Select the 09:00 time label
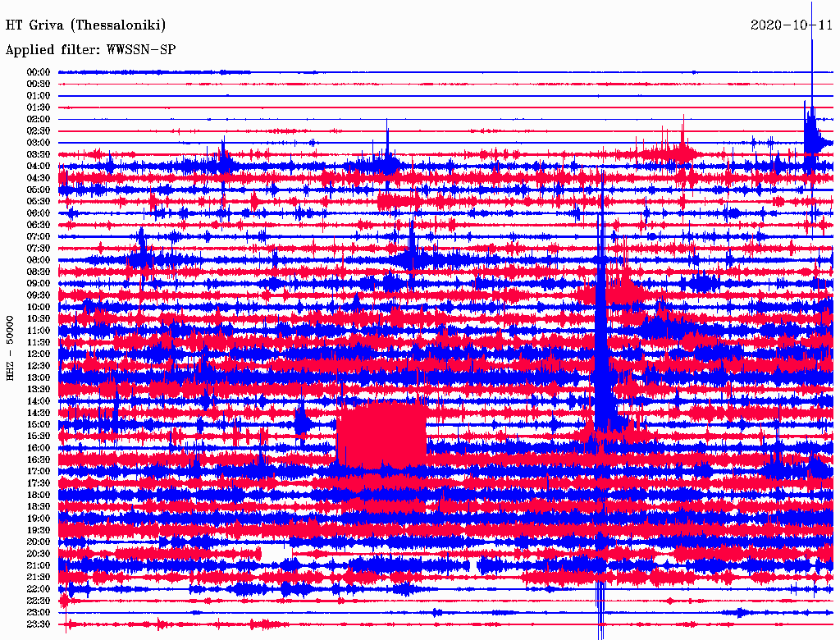 coord(39,284)
